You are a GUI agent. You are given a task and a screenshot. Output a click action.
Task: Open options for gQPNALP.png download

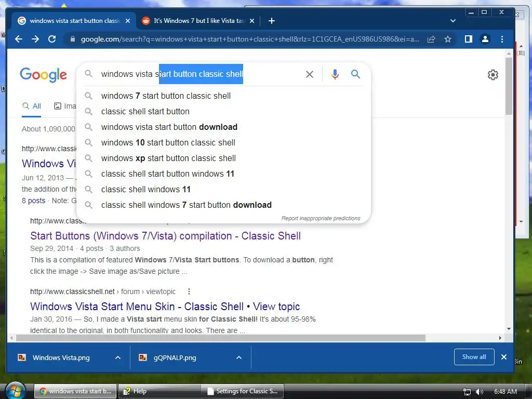click(x=239, y=357)
